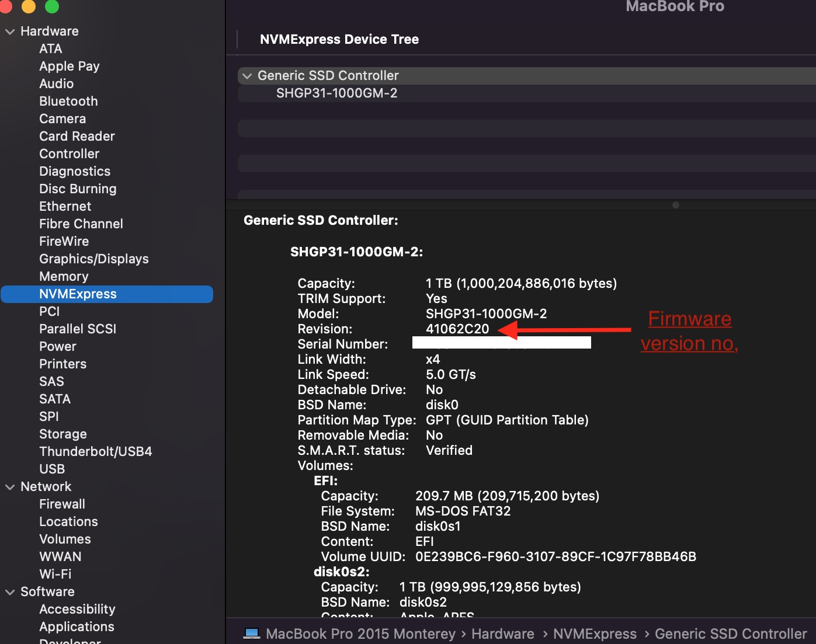Click the disk0s2 volume heading
This screenshot has height=644, width=816.
pos(342,572)
